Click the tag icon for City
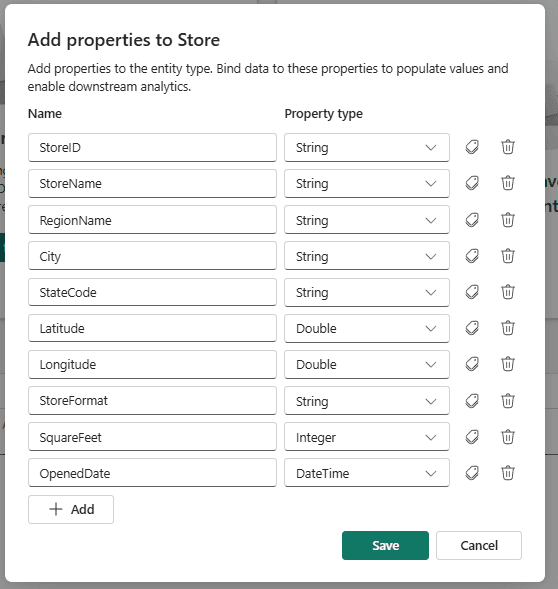This screenshot has width=558, height=589. [x=472, y=256]
